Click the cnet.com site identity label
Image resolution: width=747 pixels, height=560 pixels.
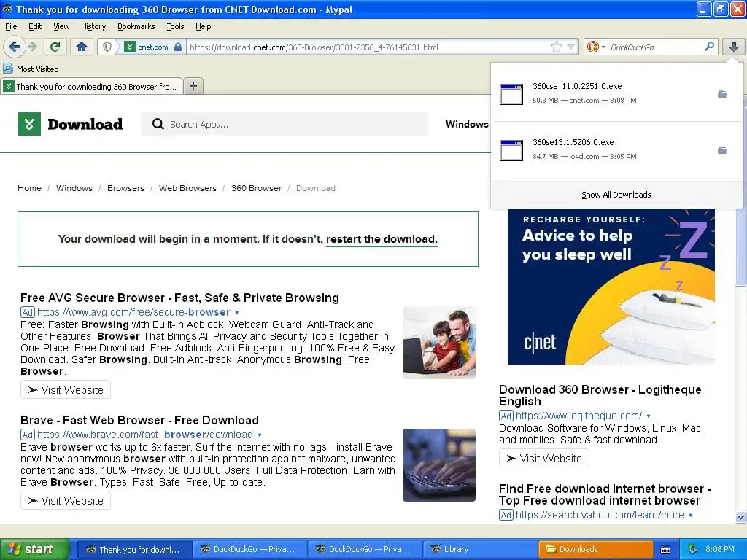[153, 47]
